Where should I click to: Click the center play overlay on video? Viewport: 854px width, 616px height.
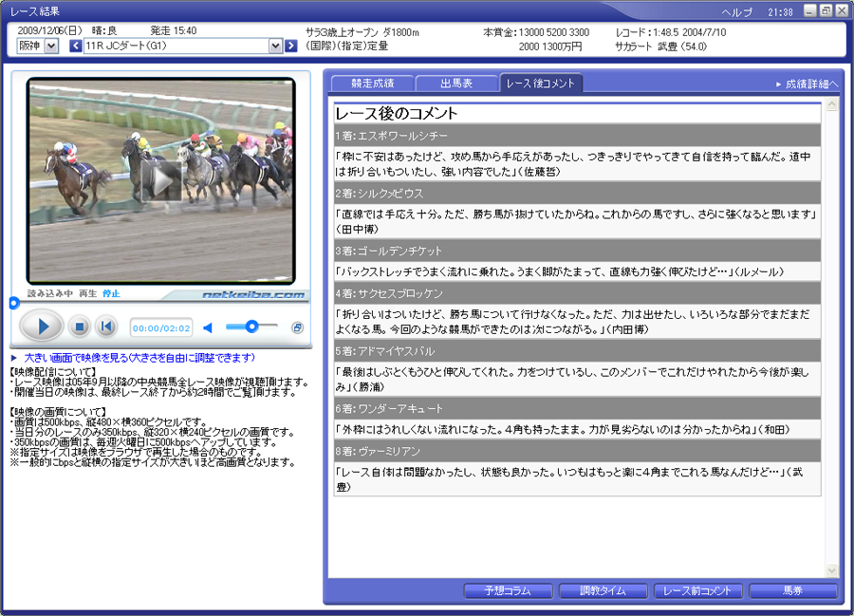tap(161, 180)
